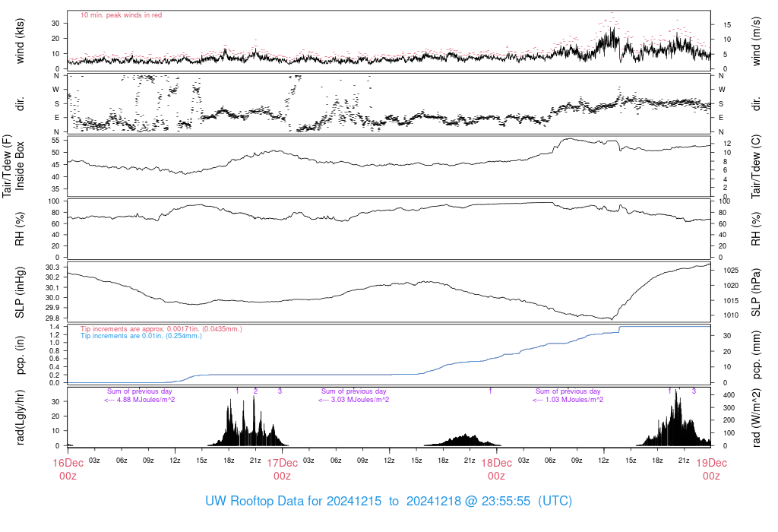
Task: Click the 'pcp. (mm)' axis label
Action: click(x=756, y=355)
